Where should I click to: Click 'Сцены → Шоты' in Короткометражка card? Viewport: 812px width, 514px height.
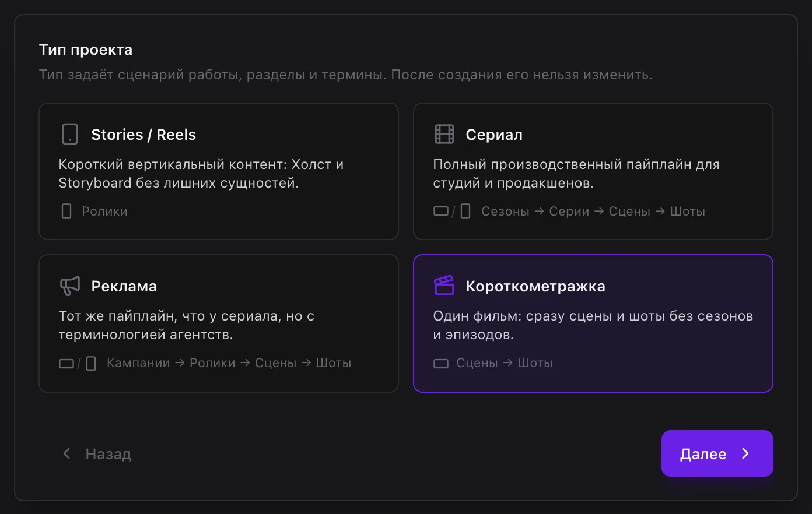point(505,363)
